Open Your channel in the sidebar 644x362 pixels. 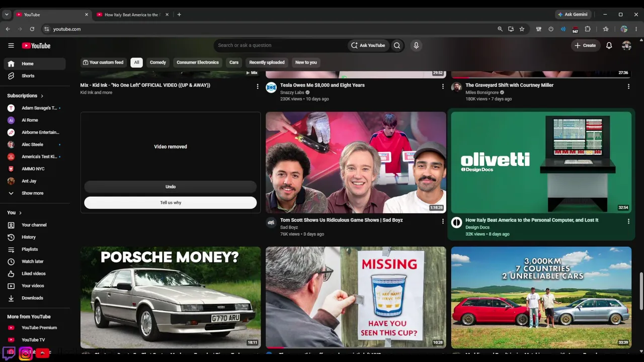35,225
